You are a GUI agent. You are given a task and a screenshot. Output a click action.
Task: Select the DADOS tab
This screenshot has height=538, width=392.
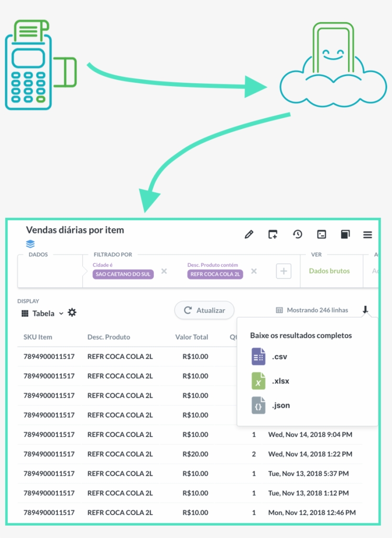(38, 254)
